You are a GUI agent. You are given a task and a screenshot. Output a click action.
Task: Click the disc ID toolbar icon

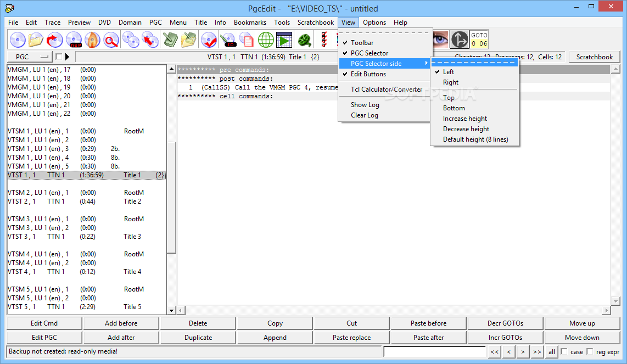(x=228, y=40)
